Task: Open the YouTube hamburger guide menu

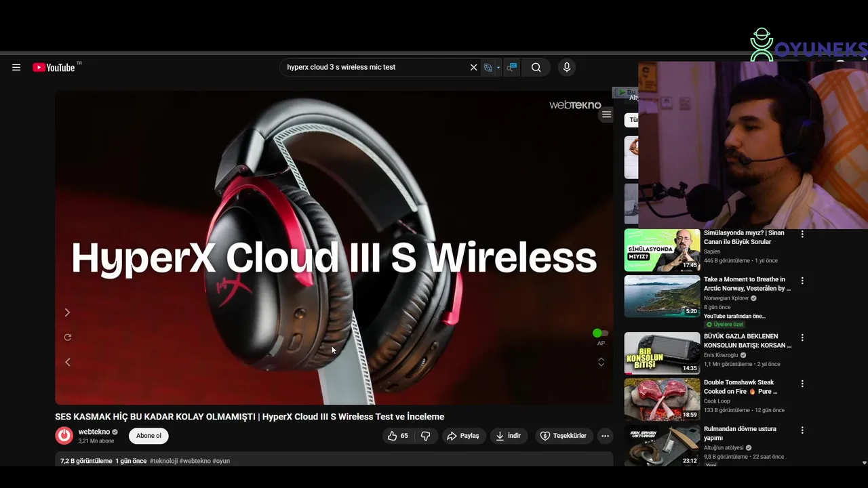Action: point(16,67)
